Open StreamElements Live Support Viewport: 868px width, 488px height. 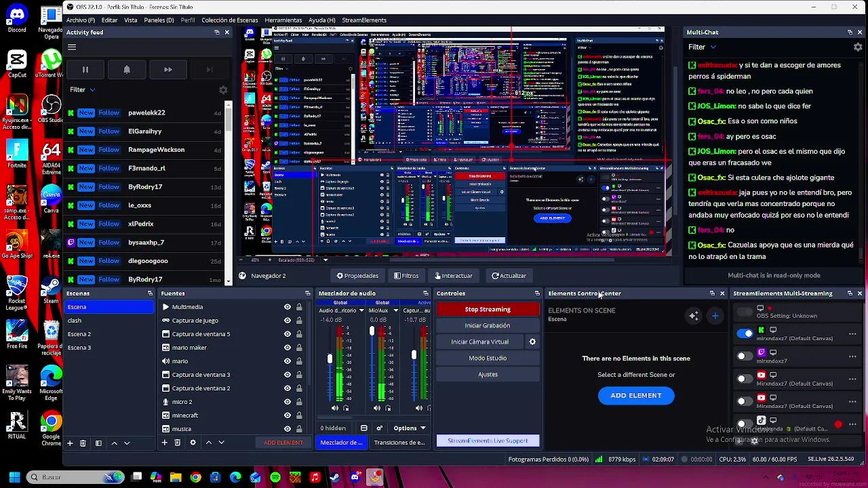pos(488,441)
